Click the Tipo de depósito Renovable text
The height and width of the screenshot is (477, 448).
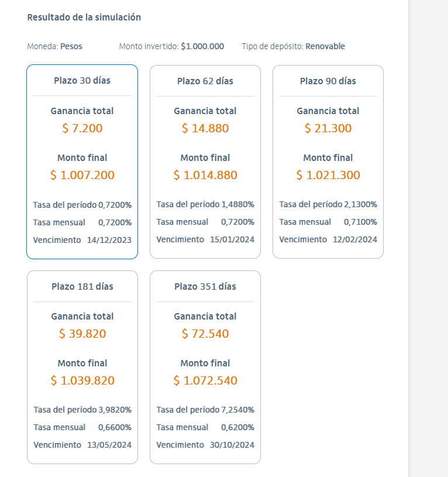click(x=293, y=46)
